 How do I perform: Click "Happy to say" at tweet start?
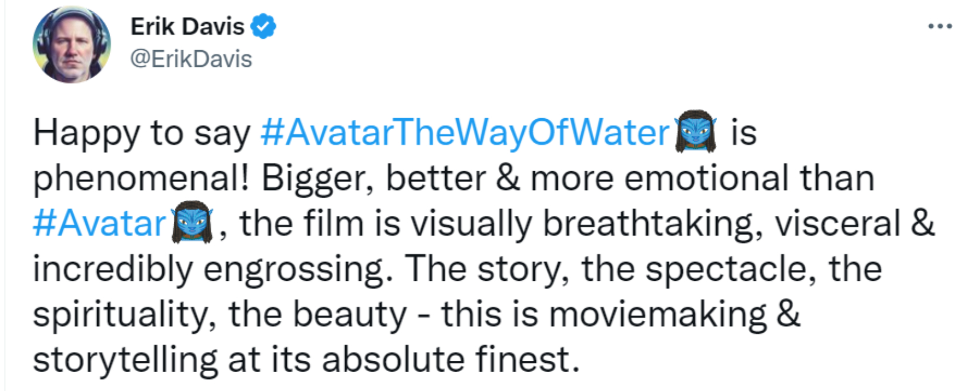[141, 132]
